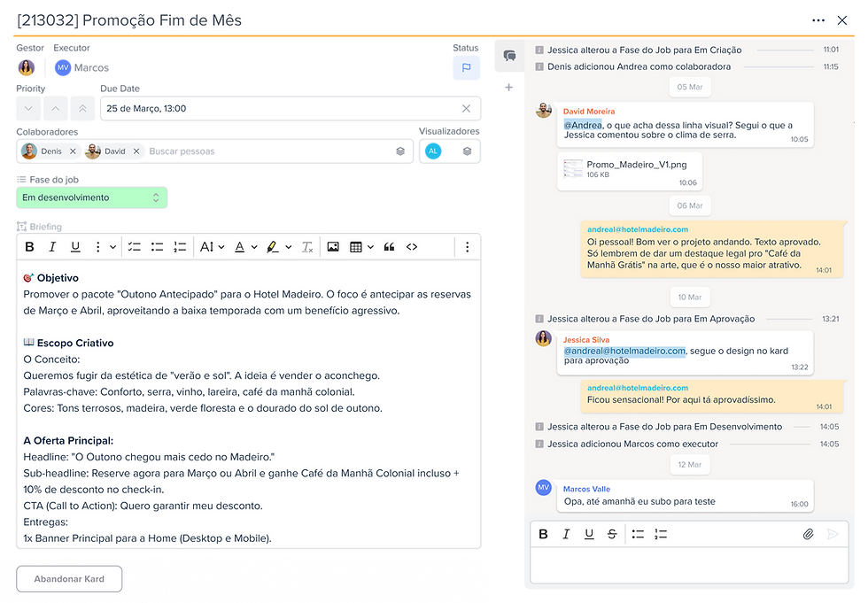Lower priority with single down chevron

[x=28, y=108]
